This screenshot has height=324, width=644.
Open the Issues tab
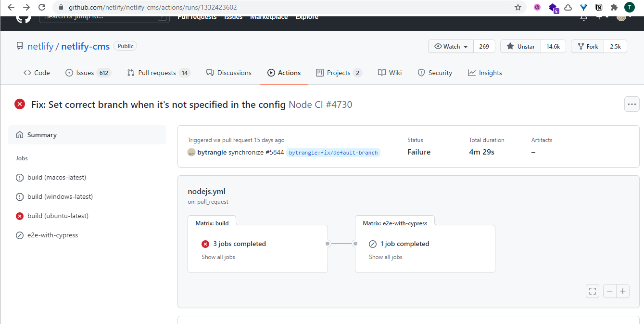(88, 73)
